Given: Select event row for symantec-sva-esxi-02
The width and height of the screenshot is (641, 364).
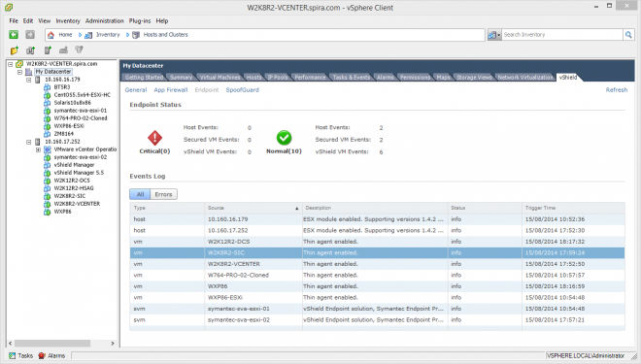Looking at the screenshot, I should pos(377,320).
